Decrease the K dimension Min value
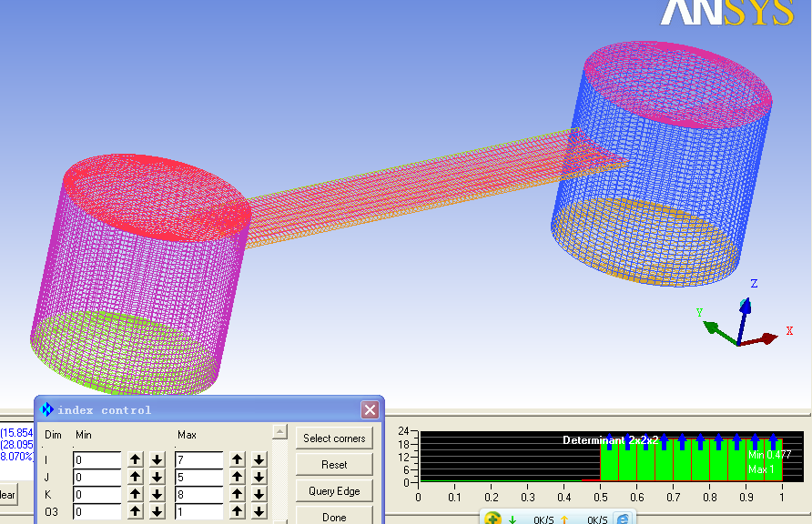This screenshot has height=524, width=812. point(157,494)
